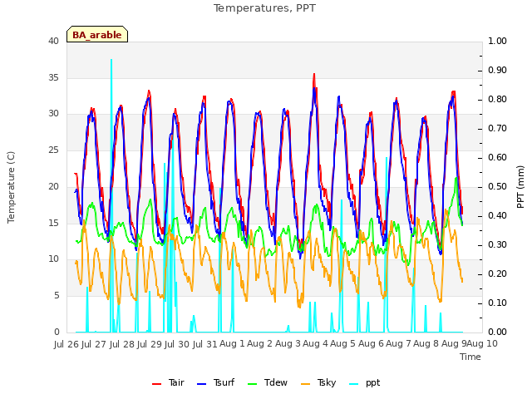532x399 pixels.
Task: Click the 40 temperature axis label
Action: pyautogui.click(x=53, y=41)
